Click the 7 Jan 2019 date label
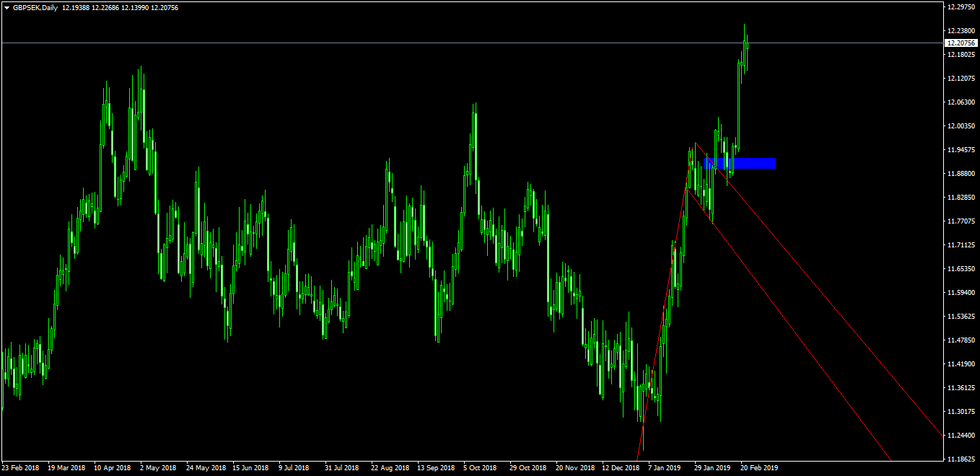Screen dimensions: 980x476 click(665, 467)
